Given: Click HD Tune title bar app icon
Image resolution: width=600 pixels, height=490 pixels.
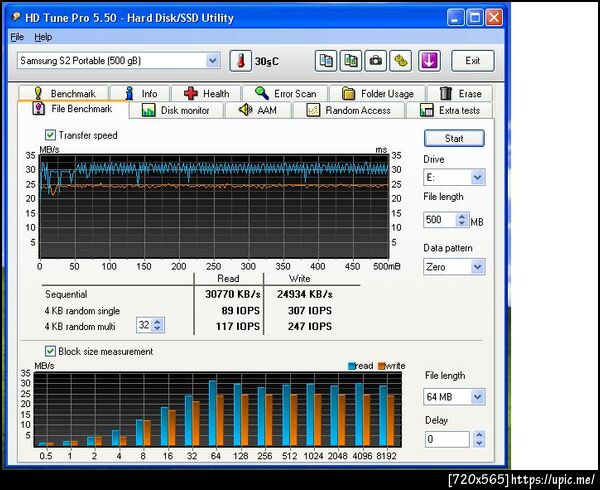Looking at the screenshot, I should (x=16, y=17).
